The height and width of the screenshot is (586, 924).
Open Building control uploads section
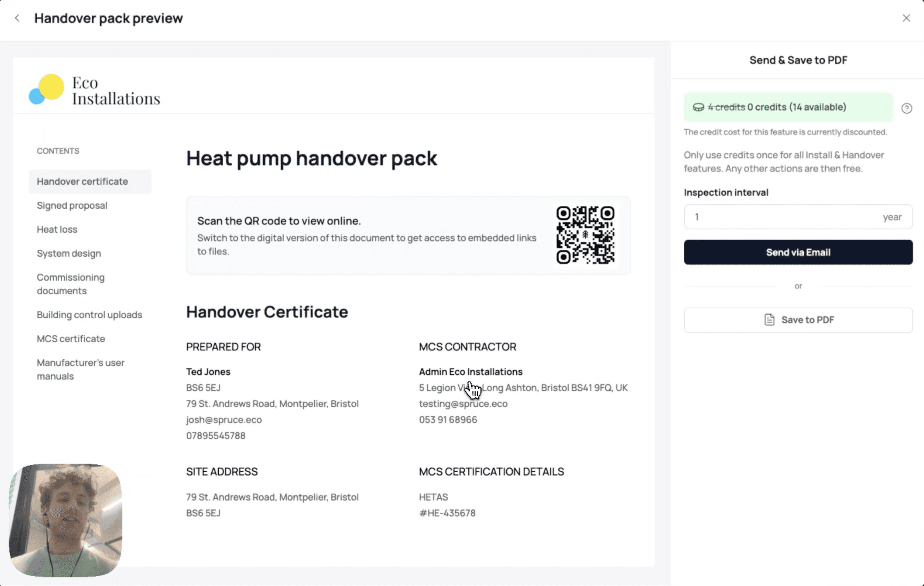tap(90, 315)
